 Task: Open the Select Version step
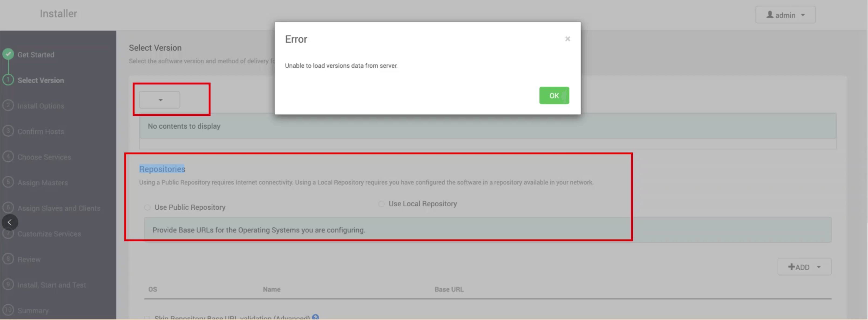point(41,80)
